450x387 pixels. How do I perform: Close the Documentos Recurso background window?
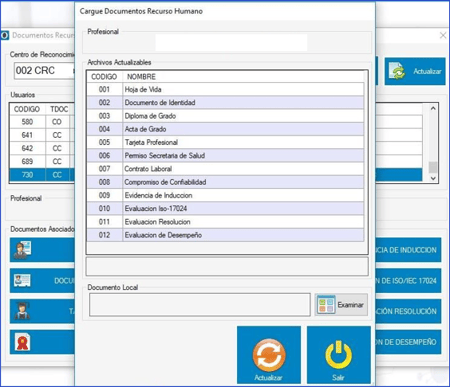coord(443,35)
